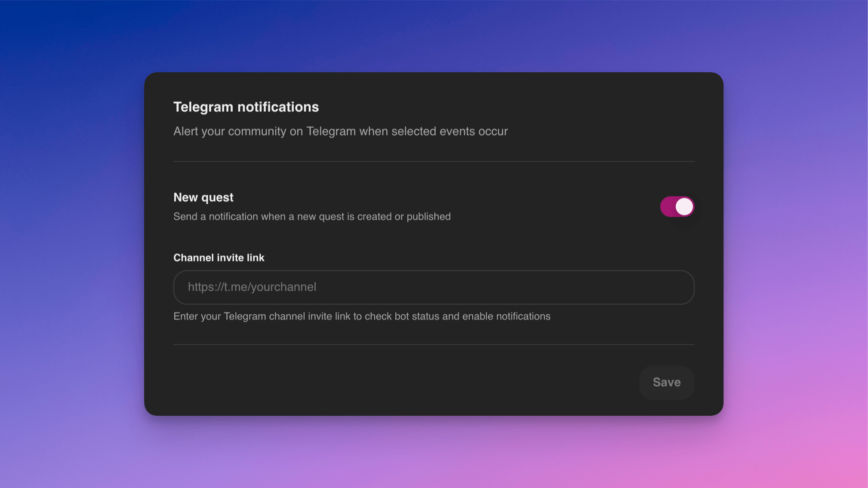Click the words "enable notifications" in the helper text

pos(506,316)
